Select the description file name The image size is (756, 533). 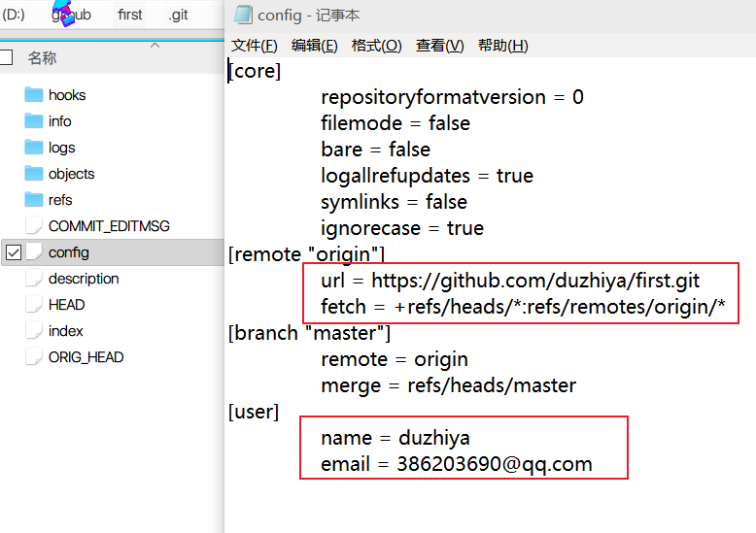84,279
